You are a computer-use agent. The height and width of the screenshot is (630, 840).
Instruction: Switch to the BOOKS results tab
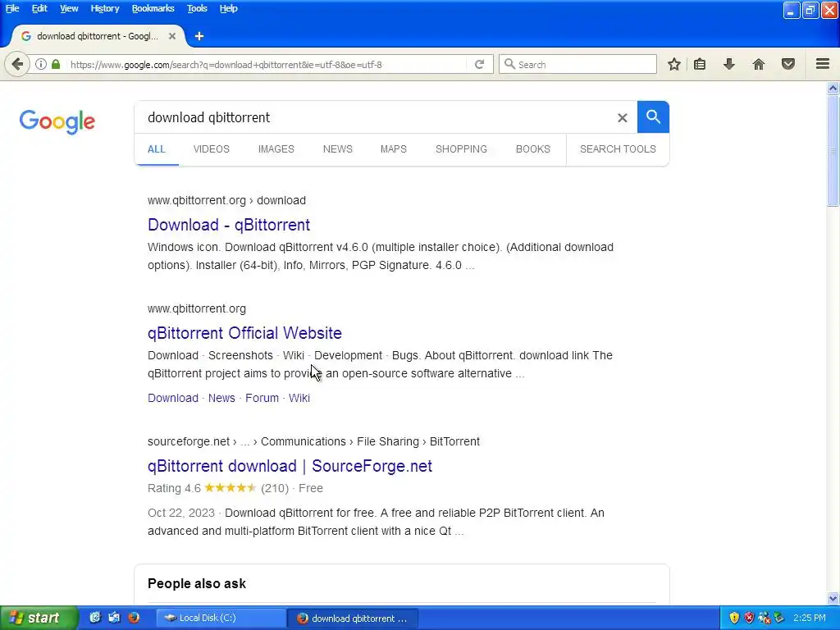click(533, 149)
